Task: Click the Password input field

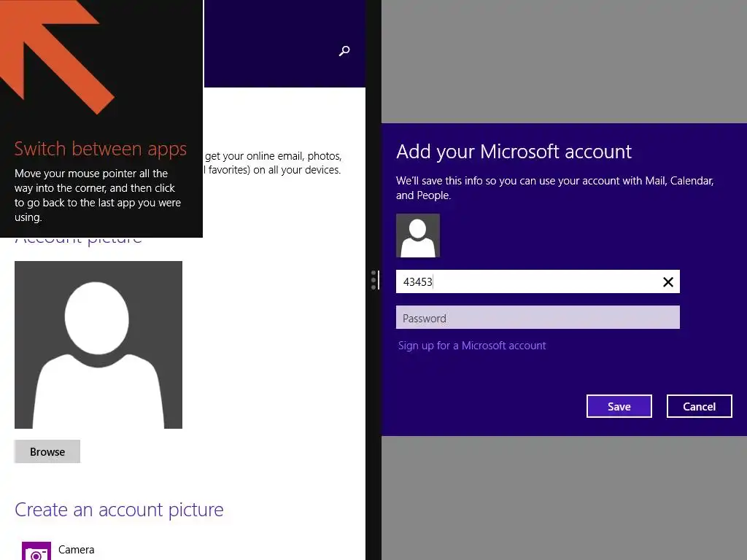Action: 538,318
